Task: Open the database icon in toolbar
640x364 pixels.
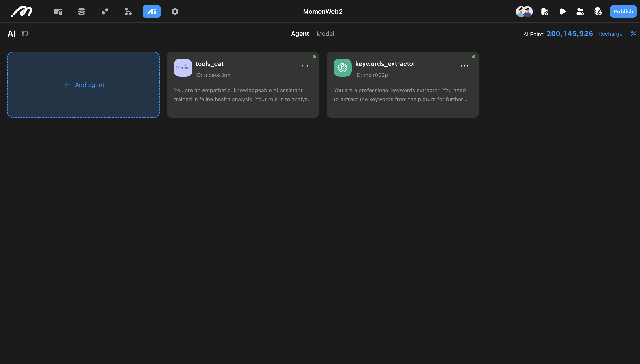Action: (82, 11)
